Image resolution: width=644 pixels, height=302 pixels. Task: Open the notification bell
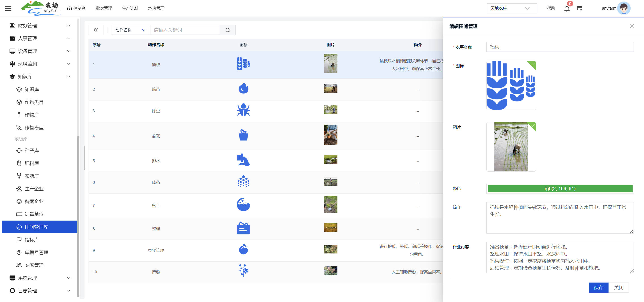click(566, 9)
